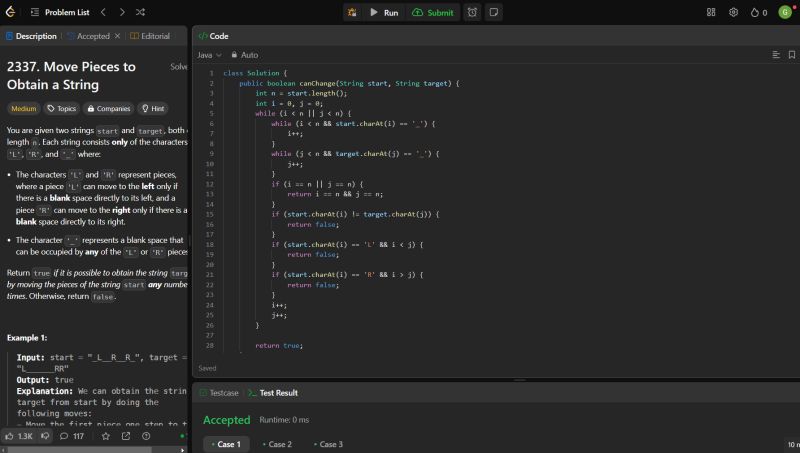Show the Companies tag
This screenshot has width=800, height=453.
tap(109, 109)
